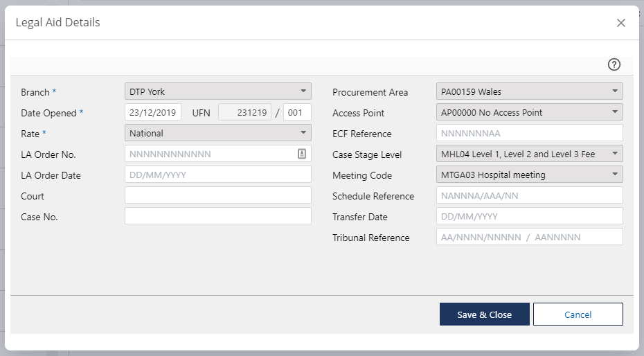The image size is (644, 356).
Task: Expand the Access Point dropdown
Action: tap(529, 112)
